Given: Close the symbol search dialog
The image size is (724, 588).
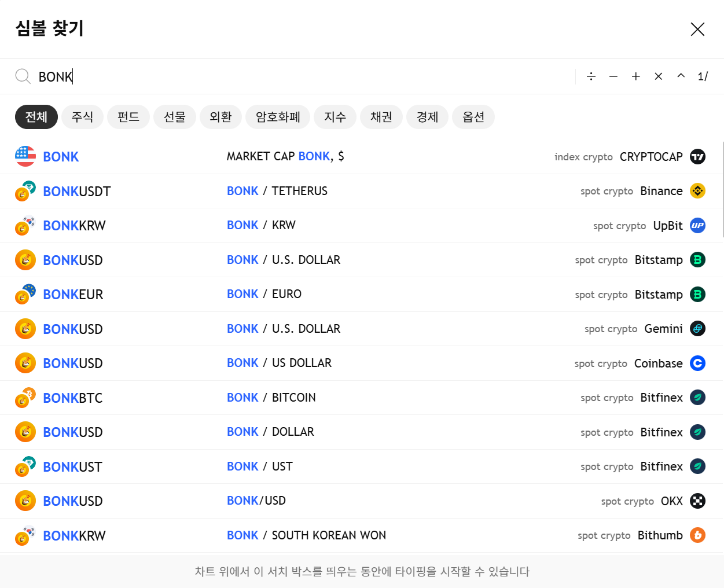Looking at the screenshot, I should coord(697,29).
